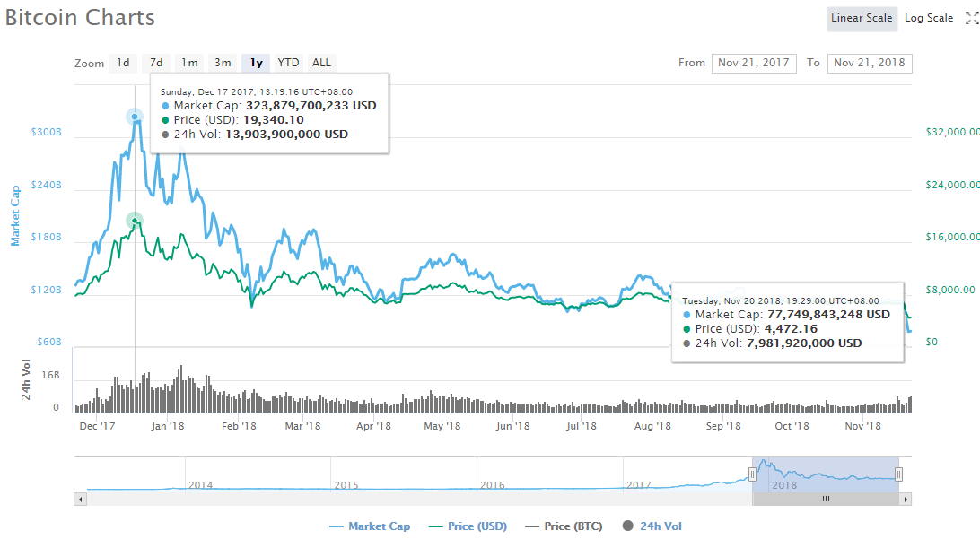The image size is (980, 539).
Task: Click the 19,340.10 price value in tooltip
Action: [x=274, y=120]
